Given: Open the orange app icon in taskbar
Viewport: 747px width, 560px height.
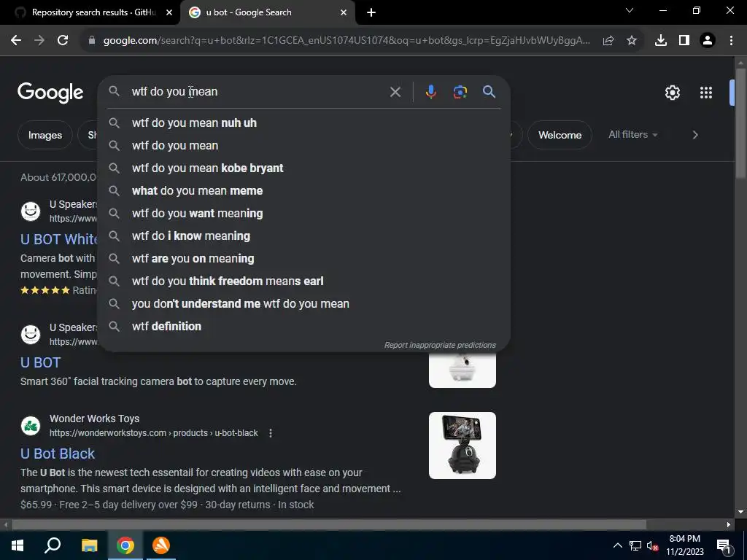Looking at the screenshot, I should [161, 545].
